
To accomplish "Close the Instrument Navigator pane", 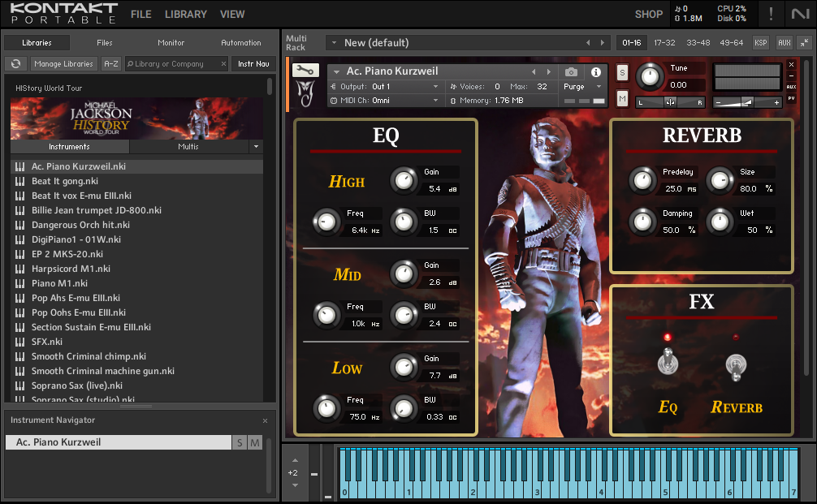I will click(266, 420).
